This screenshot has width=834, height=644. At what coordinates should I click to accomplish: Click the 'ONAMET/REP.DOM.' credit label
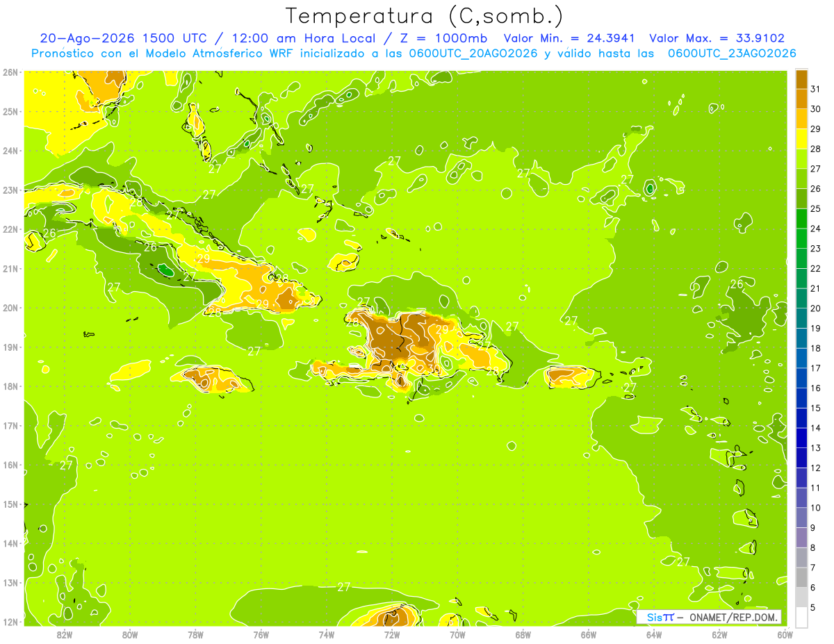734,617
